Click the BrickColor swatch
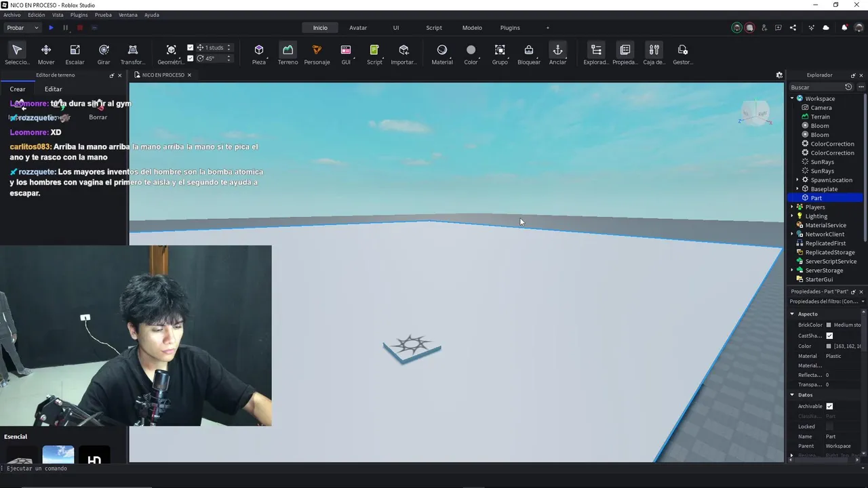 pos(829,325)
